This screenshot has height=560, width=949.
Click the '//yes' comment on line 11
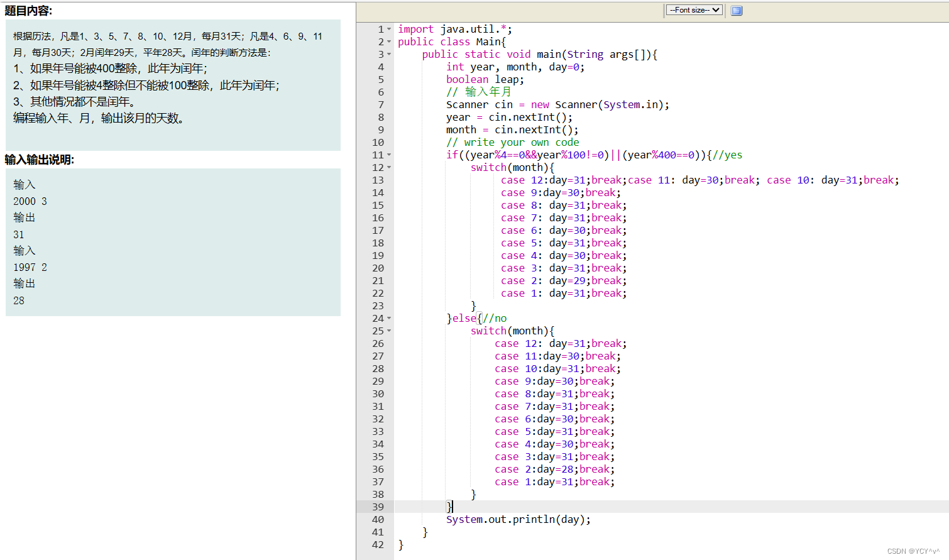click(728, 155)
